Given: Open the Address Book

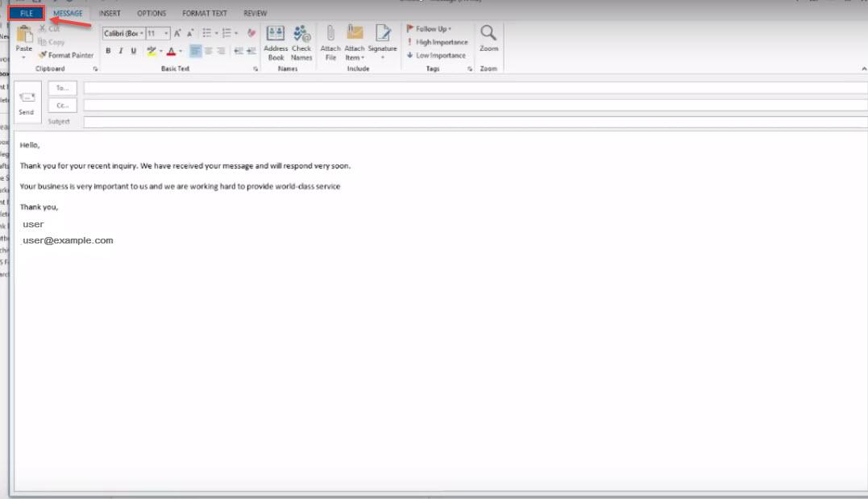Looking at the screenshot, I should pyautogui.click(x=276, y=43).
